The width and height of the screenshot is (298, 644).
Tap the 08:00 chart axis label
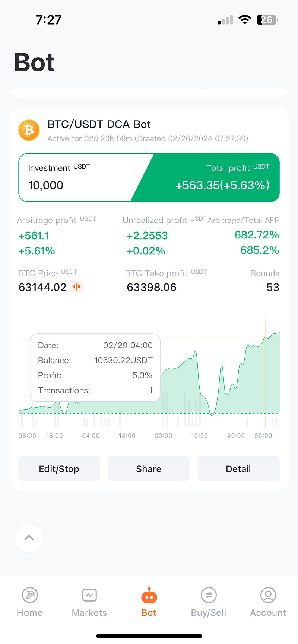(27, 436)
